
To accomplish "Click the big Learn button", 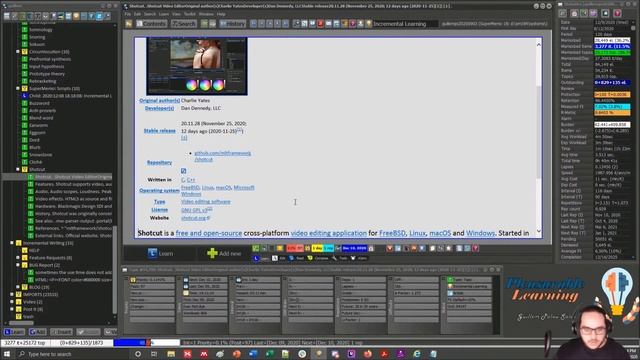I will click(161, 253).
